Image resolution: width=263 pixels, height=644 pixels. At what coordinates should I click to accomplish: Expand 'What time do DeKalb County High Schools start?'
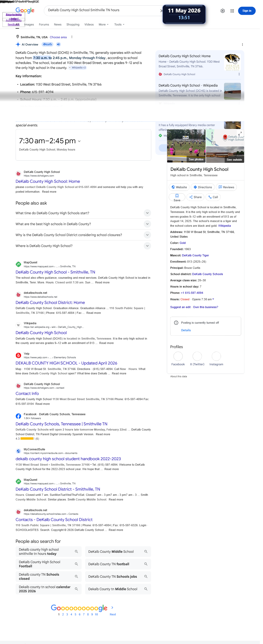coord(83,213)
